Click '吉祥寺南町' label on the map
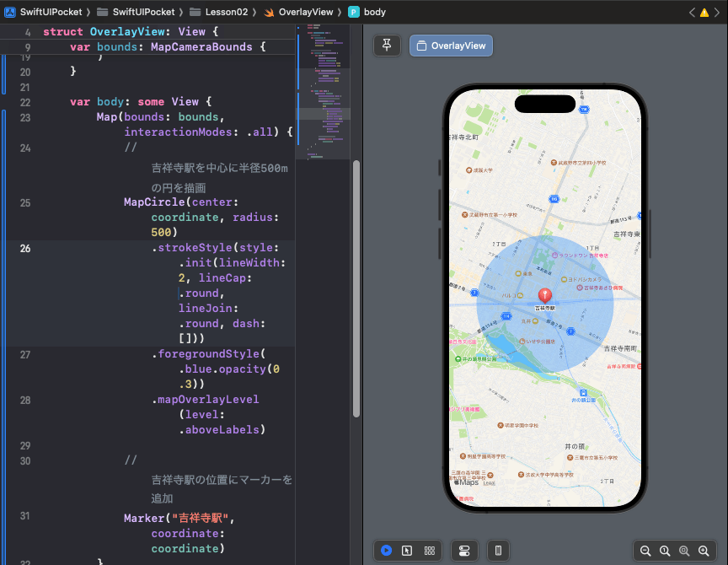 [x=620, y=348]
